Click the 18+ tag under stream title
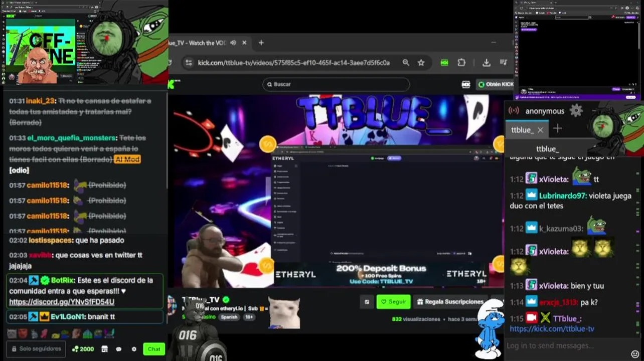This screenshot has width=644, height=361. tap(249, 317)
